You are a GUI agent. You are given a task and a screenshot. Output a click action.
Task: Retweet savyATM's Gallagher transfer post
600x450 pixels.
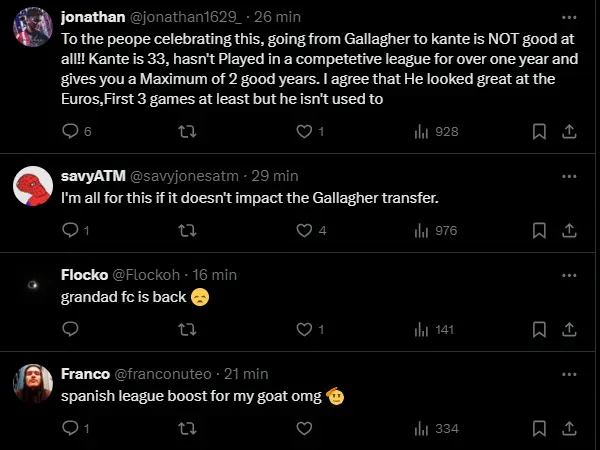[187, 231]
